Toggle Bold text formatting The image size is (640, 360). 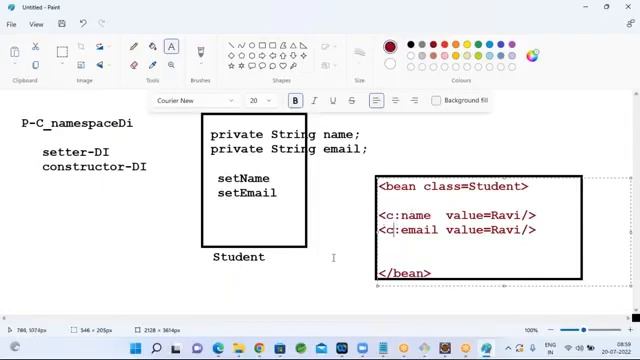pos(295,101)
